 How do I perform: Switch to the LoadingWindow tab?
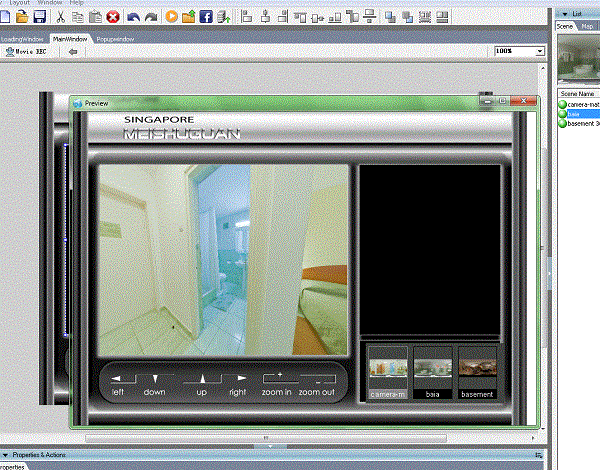pos(22,39)
